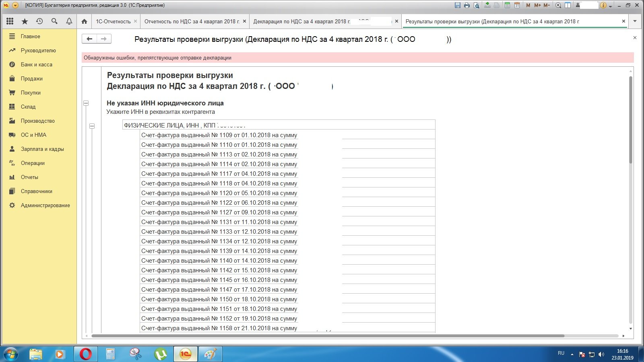The image size is (644, 362).
Task: Click the vertical scrollbar of the report
Action: click(631, 119)
